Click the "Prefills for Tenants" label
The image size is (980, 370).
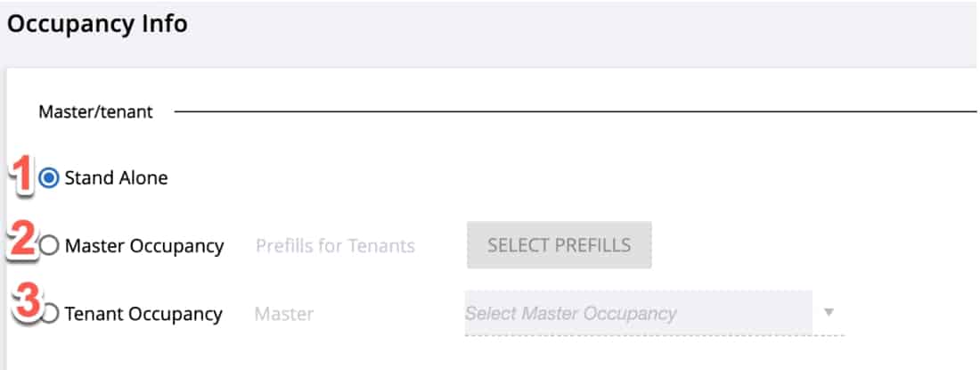[335, 246]
